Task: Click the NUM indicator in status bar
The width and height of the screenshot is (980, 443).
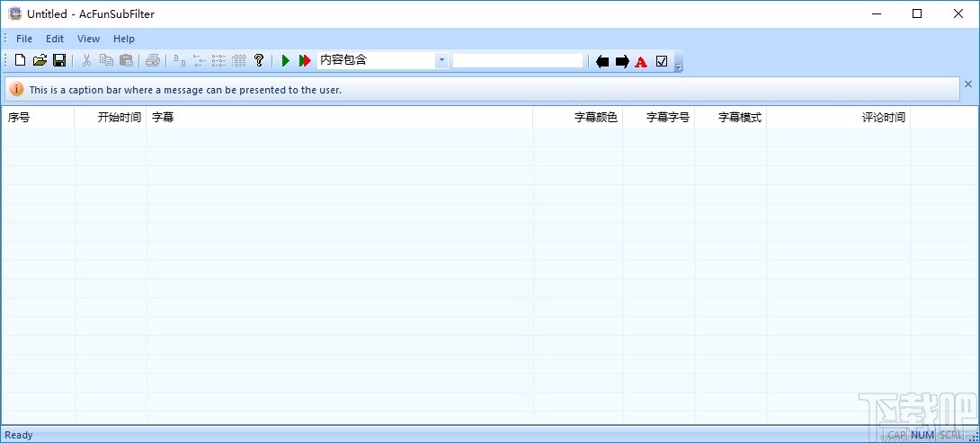Action: [922, 435]
